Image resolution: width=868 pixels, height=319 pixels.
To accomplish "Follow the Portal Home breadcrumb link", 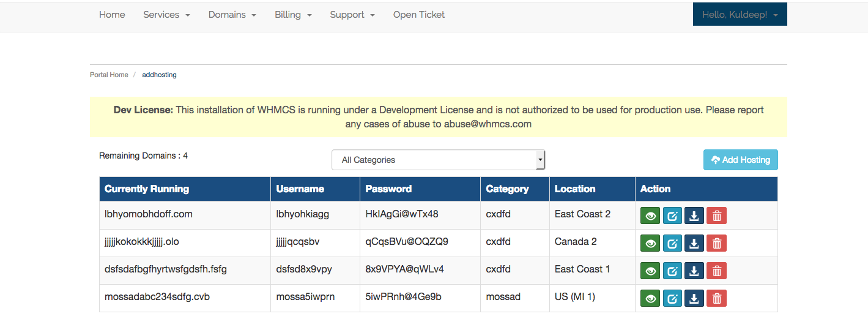I will [109, 75].
